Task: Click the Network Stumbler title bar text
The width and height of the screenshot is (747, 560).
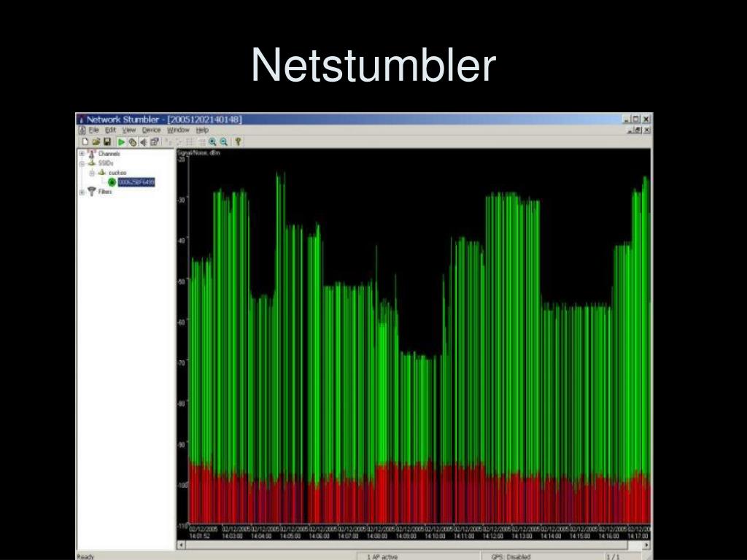Action: click(x=164, y=119)
